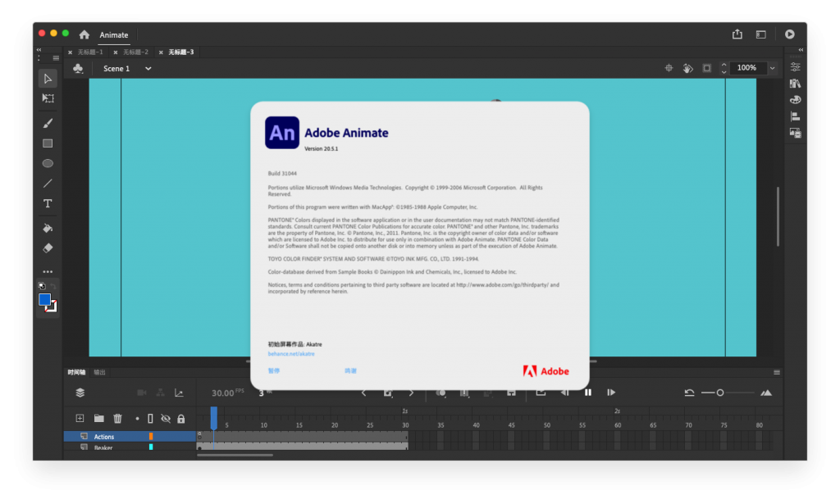Click the Animate workspace tab
840x504 pixels.
coord(113,34)
